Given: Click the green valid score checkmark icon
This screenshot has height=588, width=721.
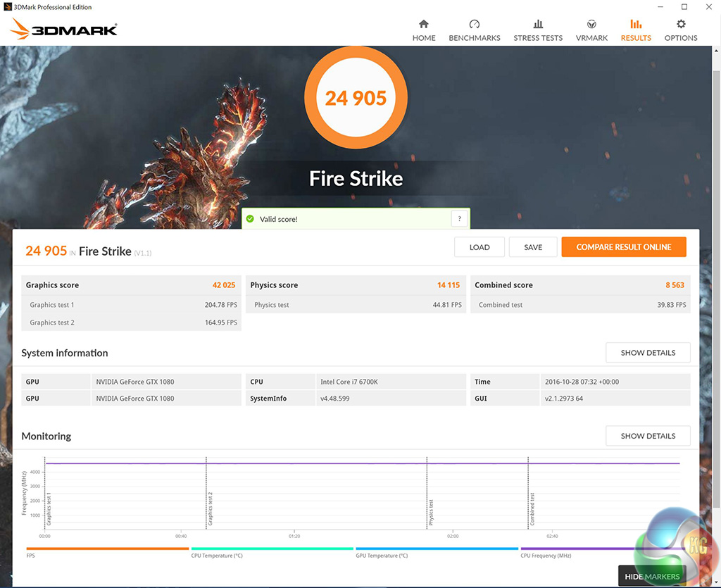Looking at the screenshot, I should [250, 219].
